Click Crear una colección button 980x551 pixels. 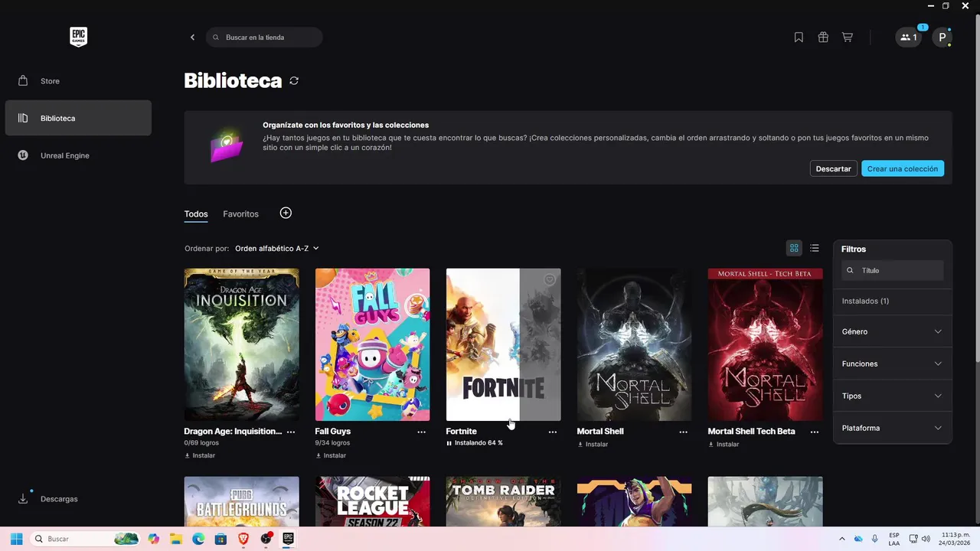(903, 168)
